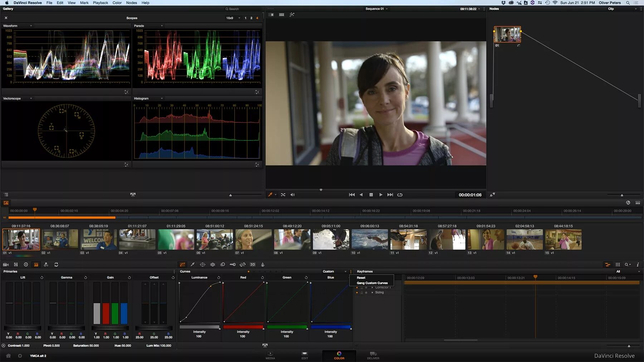644x362 pixels.
Task: Click the Luminance intensity slider
Action: 199,327
